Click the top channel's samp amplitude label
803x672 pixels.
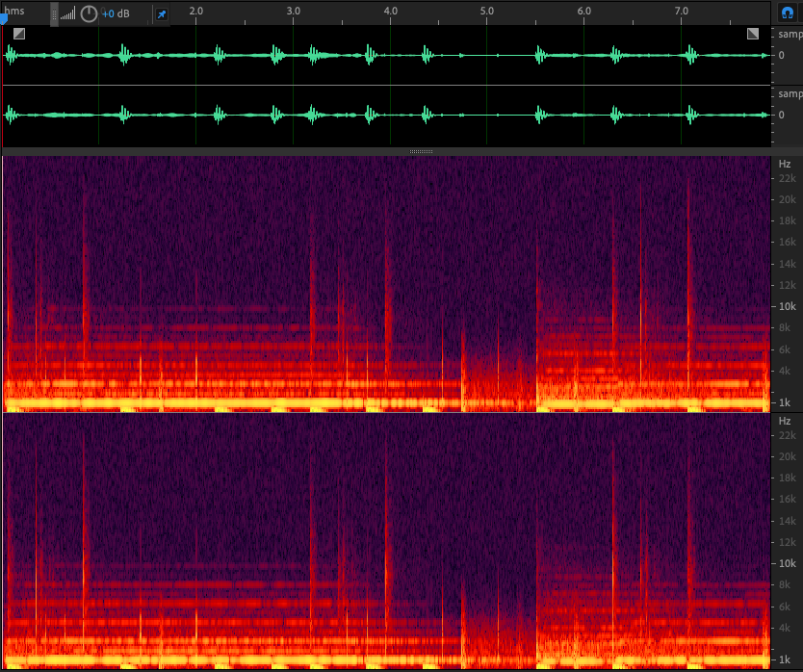coord(790,35)
